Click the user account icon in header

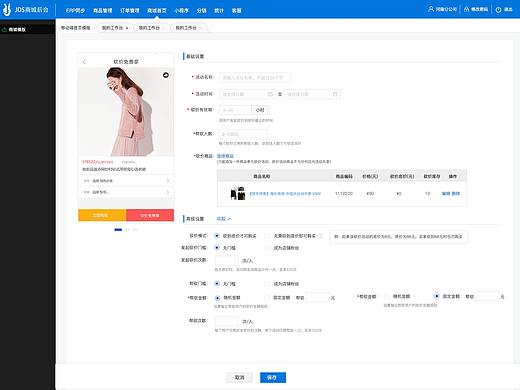click(x=431, y=9)
